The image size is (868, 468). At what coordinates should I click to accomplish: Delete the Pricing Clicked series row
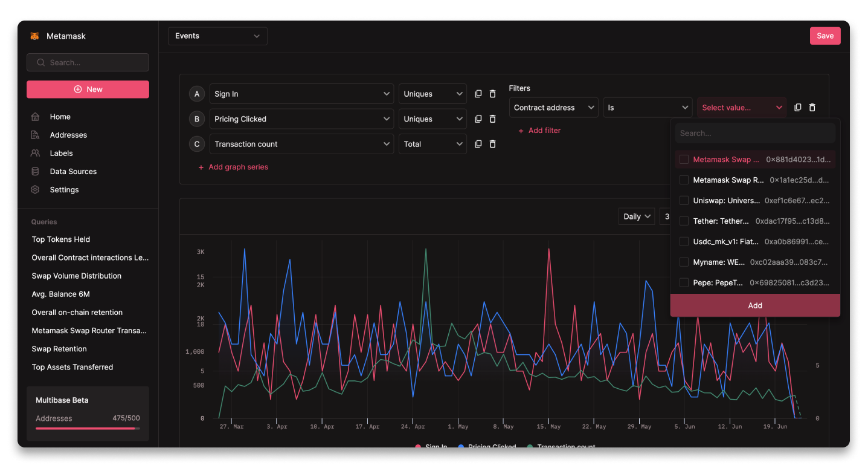click(493, 119)
